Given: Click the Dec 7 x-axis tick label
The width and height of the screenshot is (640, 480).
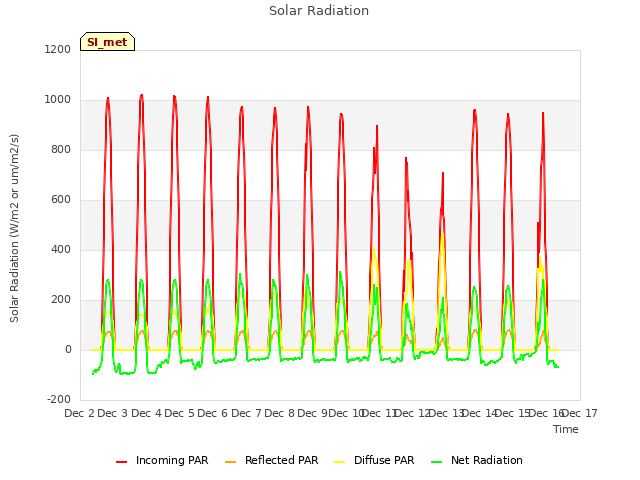Looking at the screenshot, I should 246,413.
